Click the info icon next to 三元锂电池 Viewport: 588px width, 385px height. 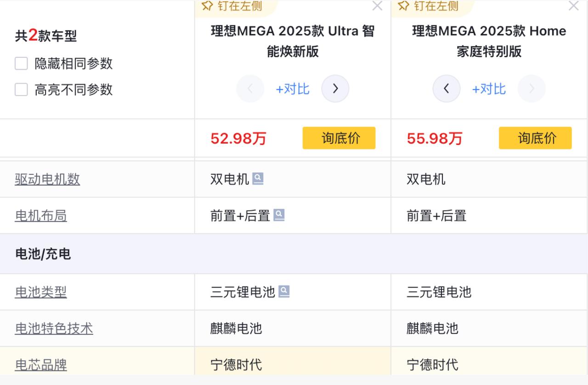point(284,291)
